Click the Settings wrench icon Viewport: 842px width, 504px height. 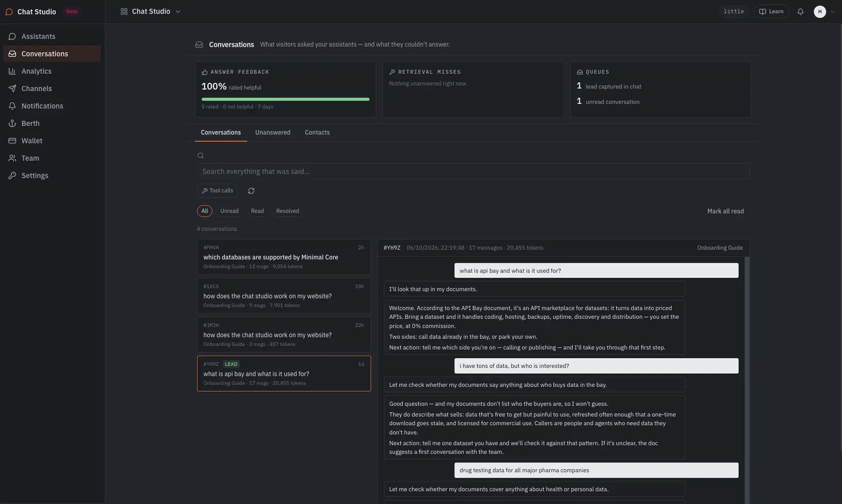coord(12,176)
